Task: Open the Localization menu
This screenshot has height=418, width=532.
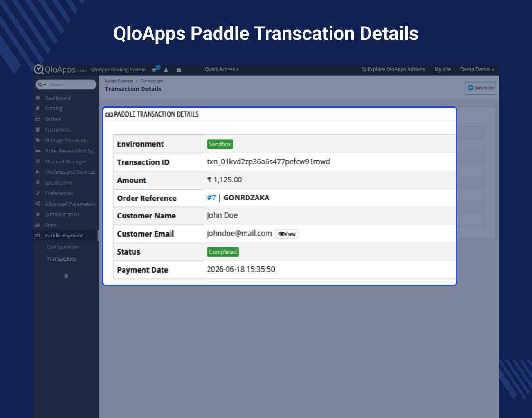Action: click(x=58, y=182)
